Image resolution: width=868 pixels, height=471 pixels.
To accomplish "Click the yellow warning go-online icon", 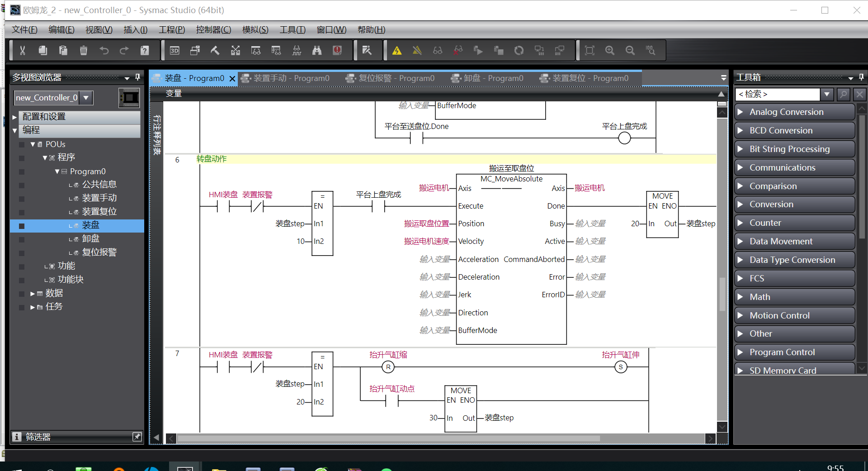I will (397, 50).
